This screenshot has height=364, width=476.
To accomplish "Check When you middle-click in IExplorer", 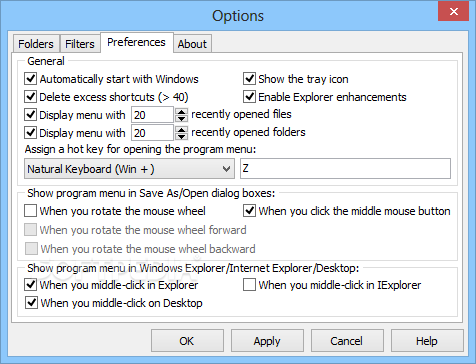I will pos(249,285).
